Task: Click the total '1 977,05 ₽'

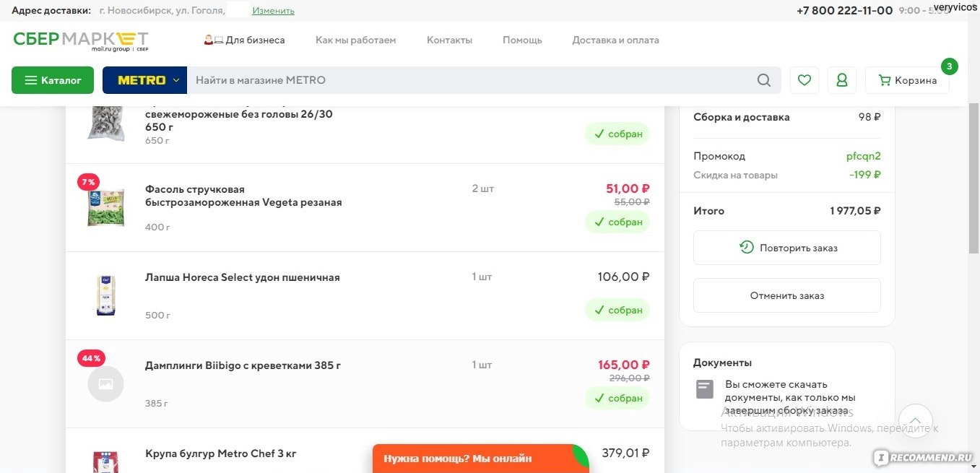Action: (856, 211)
